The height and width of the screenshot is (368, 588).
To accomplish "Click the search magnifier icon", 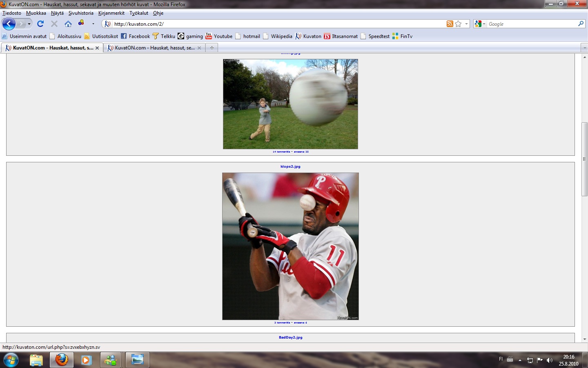I will click(581, 24).
